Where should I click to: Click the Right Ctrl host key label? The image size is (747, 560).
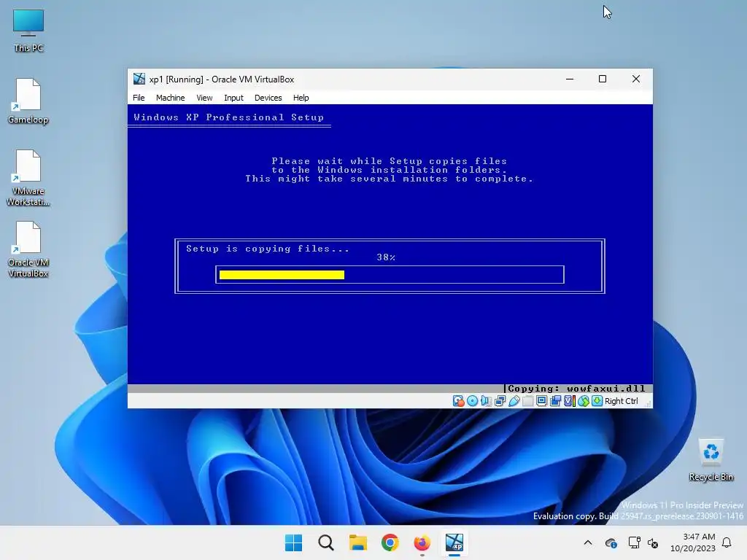[x=622, y=401]
